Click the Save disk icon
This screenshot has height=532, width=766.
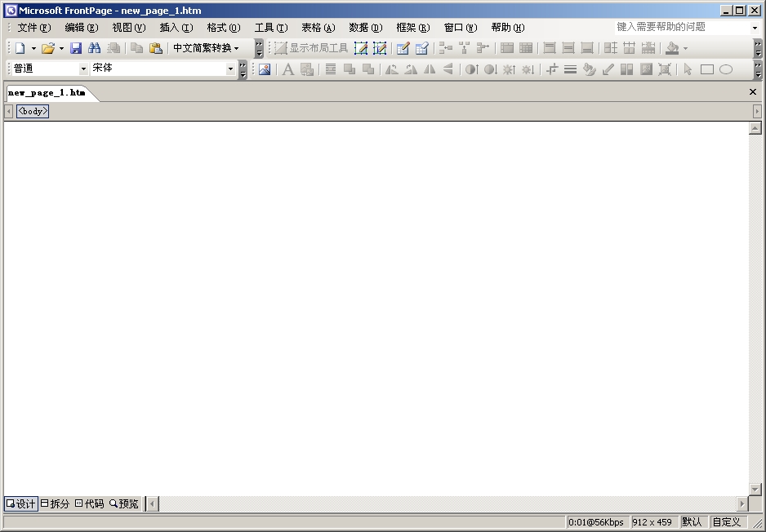click(x=76, y=48)
